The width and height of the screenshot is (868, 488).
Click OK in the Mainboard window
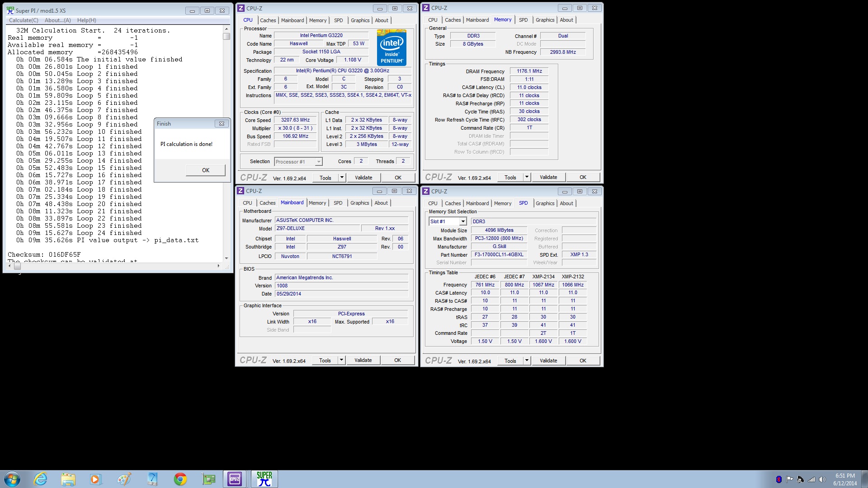(x=397, y=360)
